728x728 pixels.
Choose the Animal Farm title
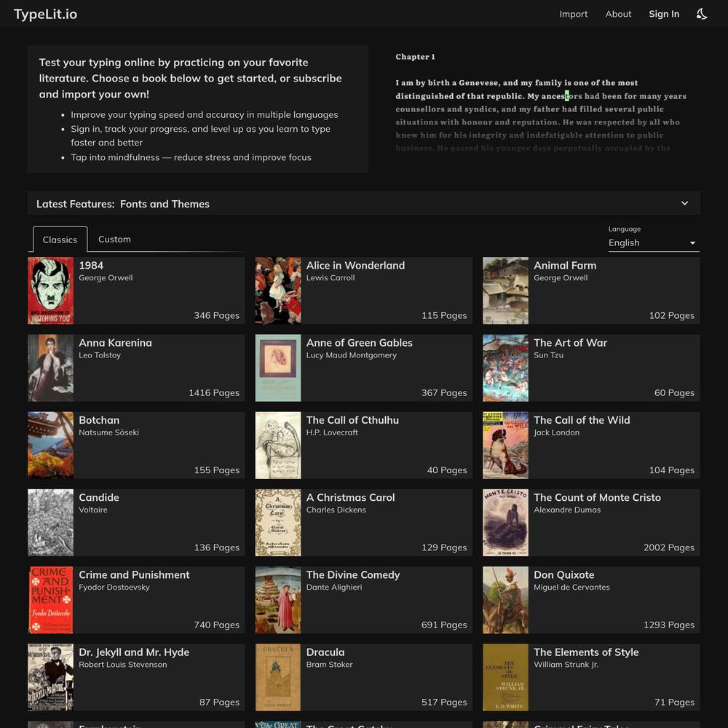point(565,266)
